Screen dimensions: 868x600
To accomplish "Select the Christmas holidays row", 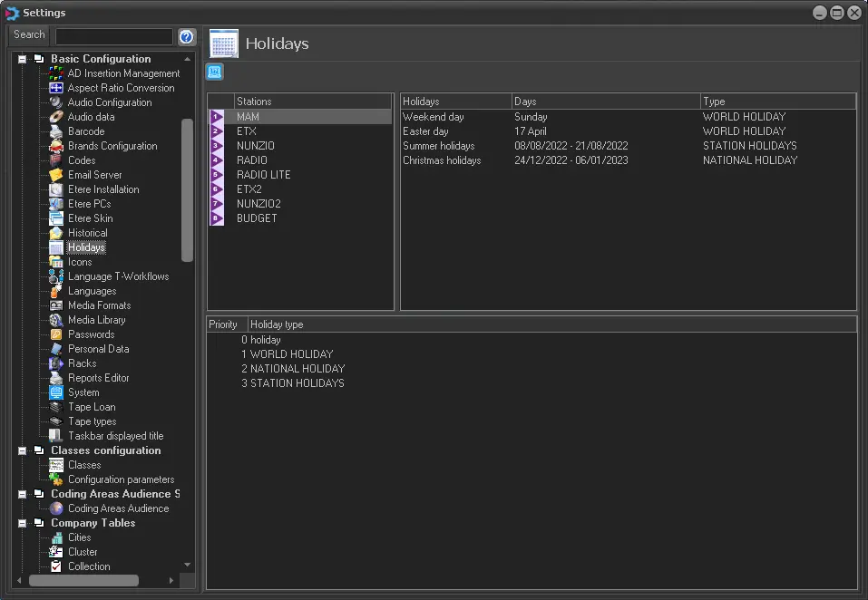I will point(442,160).
